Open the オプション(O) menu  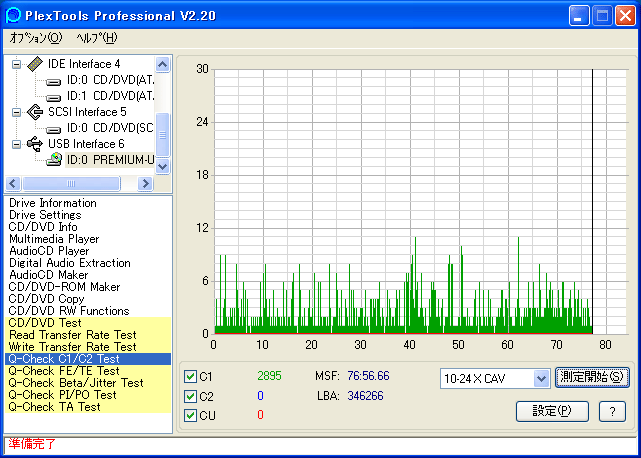[x=36, y=38]
